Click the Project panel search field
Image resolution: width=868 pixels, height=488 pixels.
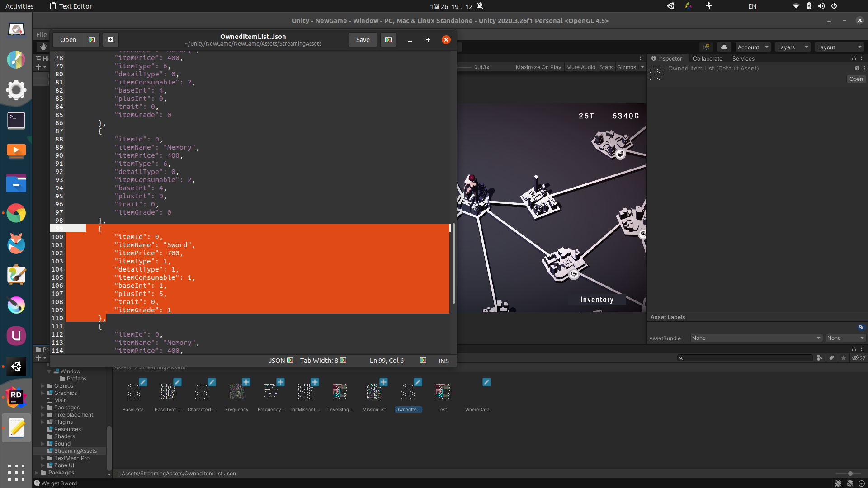tap(745, 358)
